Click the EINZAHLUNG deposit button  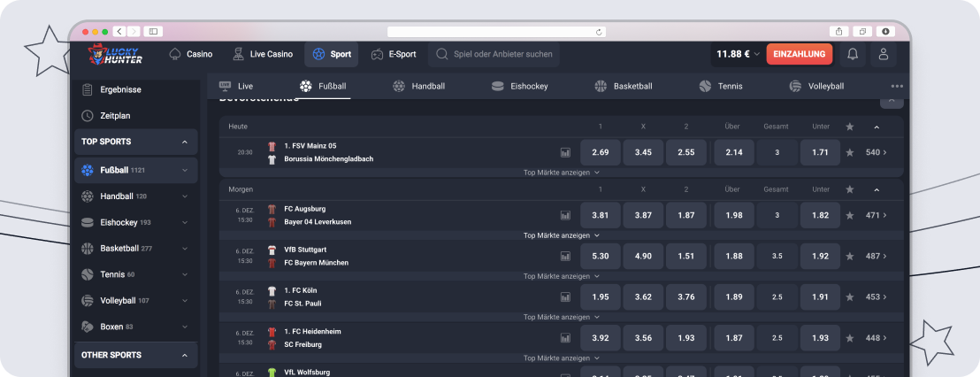(x=799, y=54)
